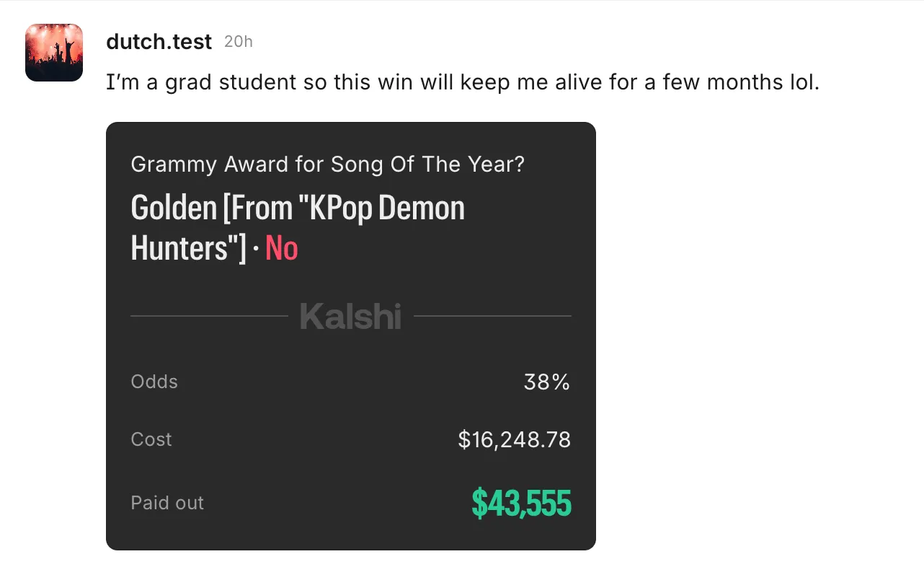
Task: Click the Kalshi logo watermark
Action: tap(350, 316)
